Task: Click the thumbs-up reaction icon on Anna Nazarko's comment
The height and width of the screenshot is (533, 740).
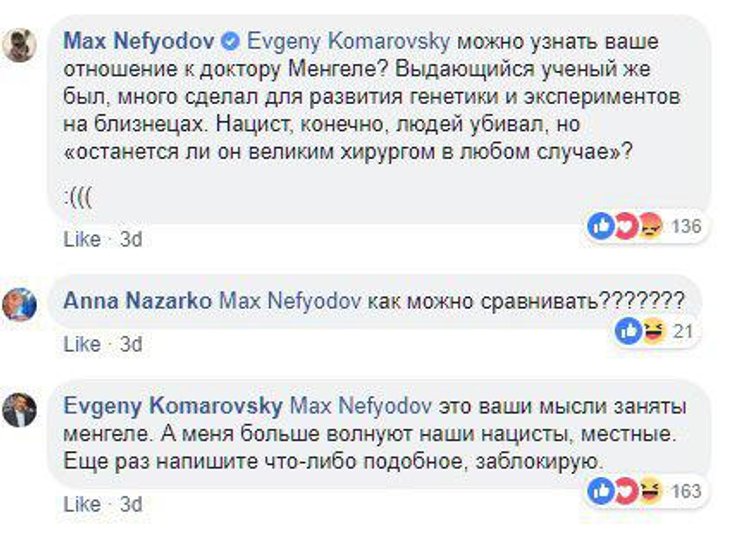Action: 628,331
